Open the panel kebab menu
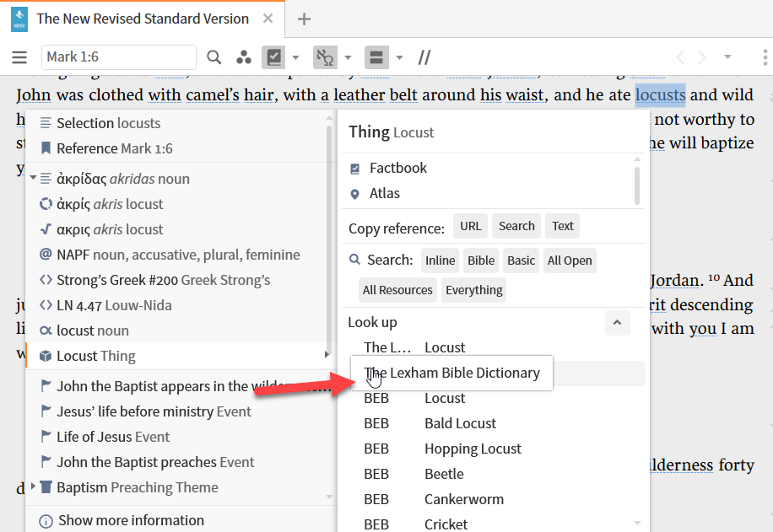 click(765, 57)
